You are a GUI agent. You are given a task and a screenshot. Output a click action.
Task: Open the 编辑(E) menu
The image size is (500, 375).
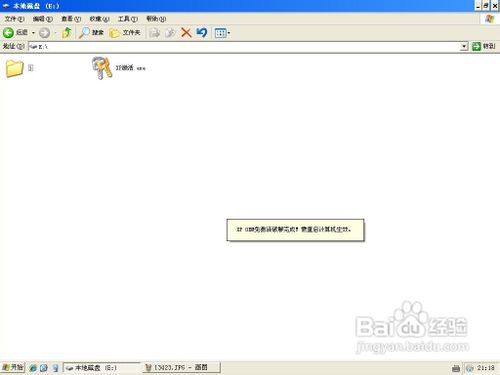[x=43, y=19]
